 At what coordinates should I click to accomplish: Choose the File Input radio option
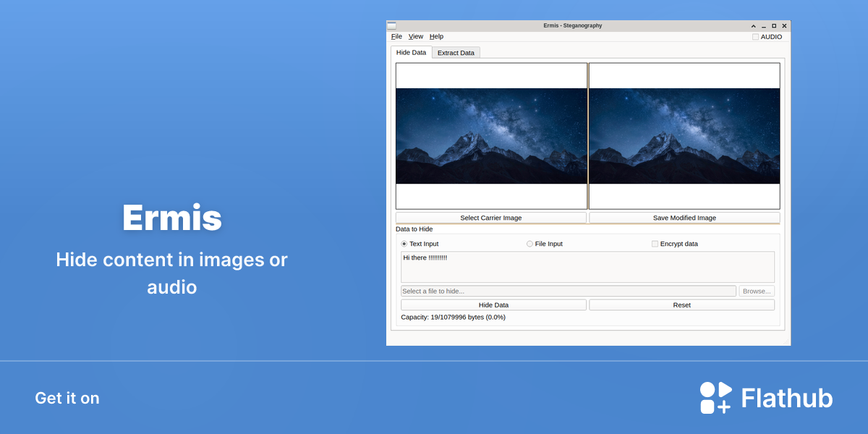tap(529, 244)
